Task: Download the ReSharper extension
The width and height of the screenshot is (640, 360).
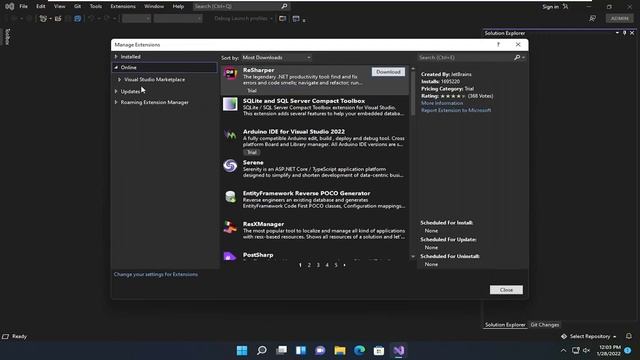Action: (388, 72)
